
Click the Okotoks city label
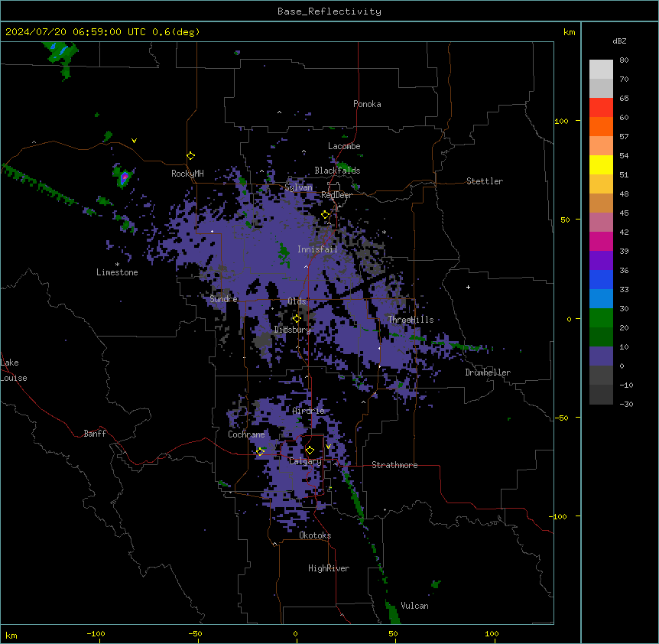point(315,535)
